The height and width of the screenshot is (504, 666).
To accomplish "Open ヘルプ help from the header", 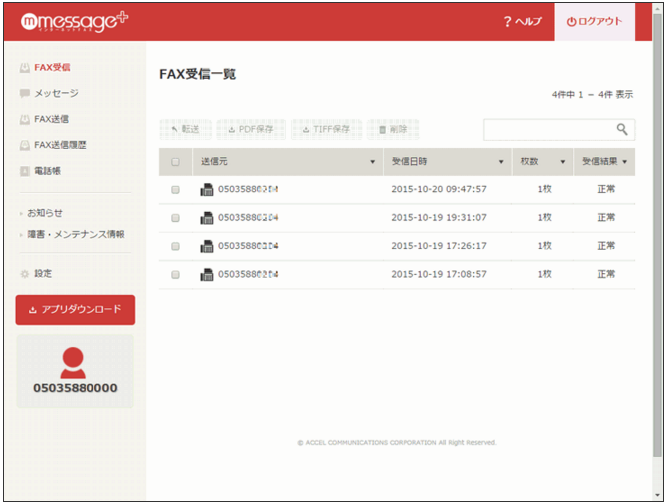I will [x=522, y=21].
